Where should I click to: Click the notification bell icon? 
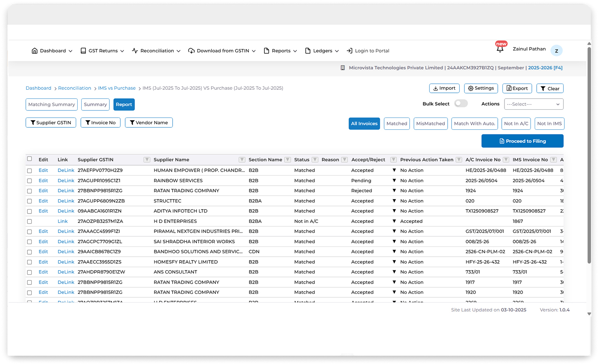tap(500, 49)
